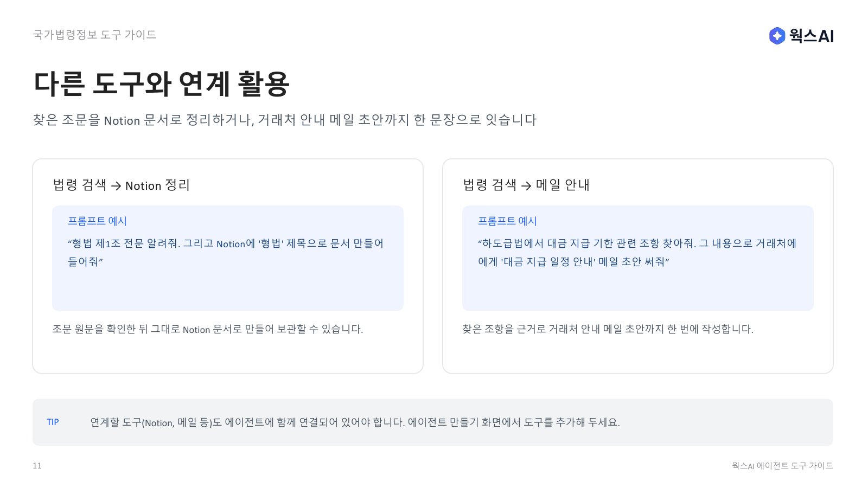Image resolution: width=868 pixels, height=488 pixels.
Task: Select the 법령 검색 → 메일 안내 card heading
Action: pos(526,185)
